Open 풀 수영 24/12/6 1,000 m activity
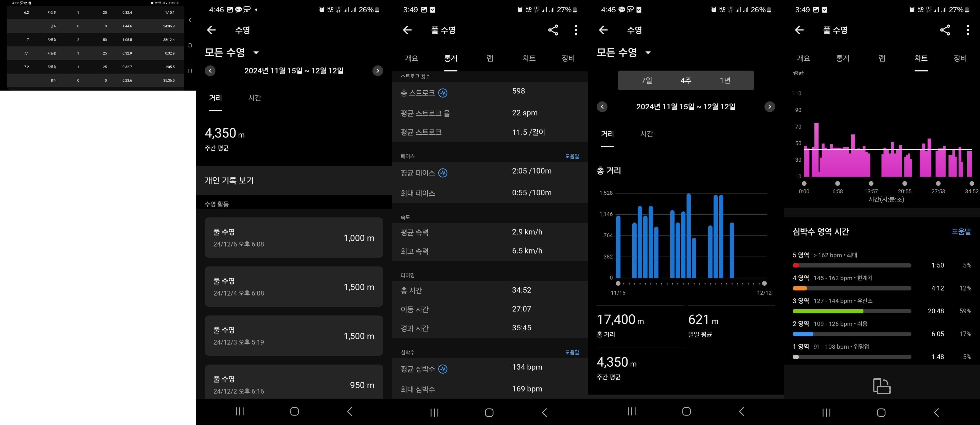This screenshot has height=425, width=980. pos(294,238)
